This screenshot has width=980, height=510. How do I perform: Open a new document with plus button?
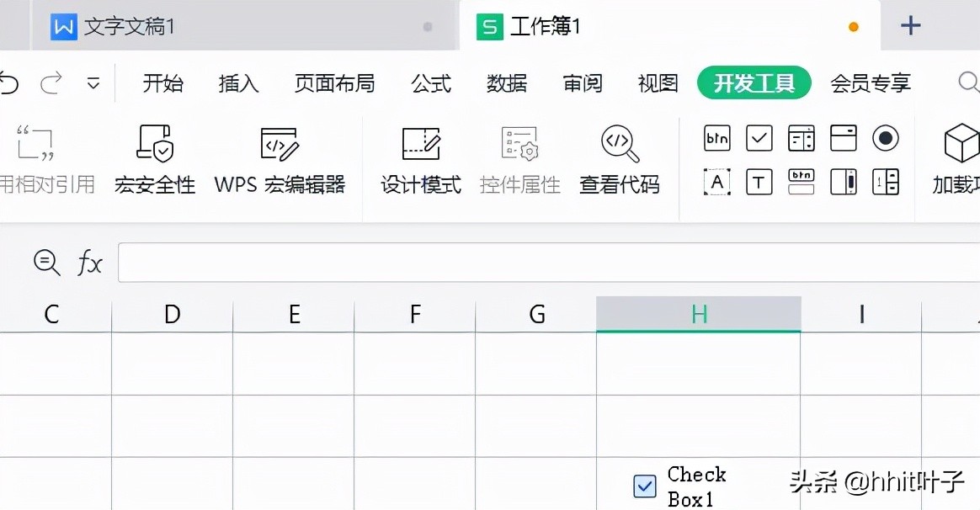tap(910, 26)
